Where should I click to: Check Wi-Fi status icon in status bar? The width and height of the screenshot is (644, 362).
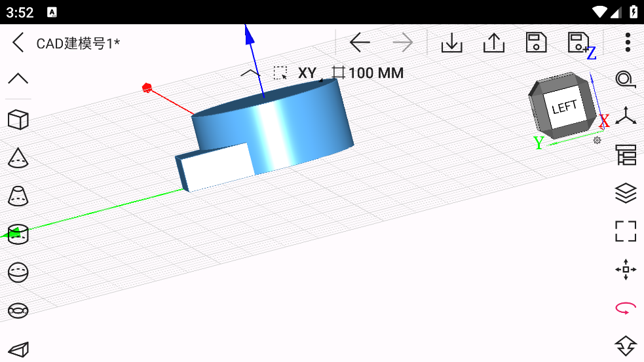[x=599, y=12]
